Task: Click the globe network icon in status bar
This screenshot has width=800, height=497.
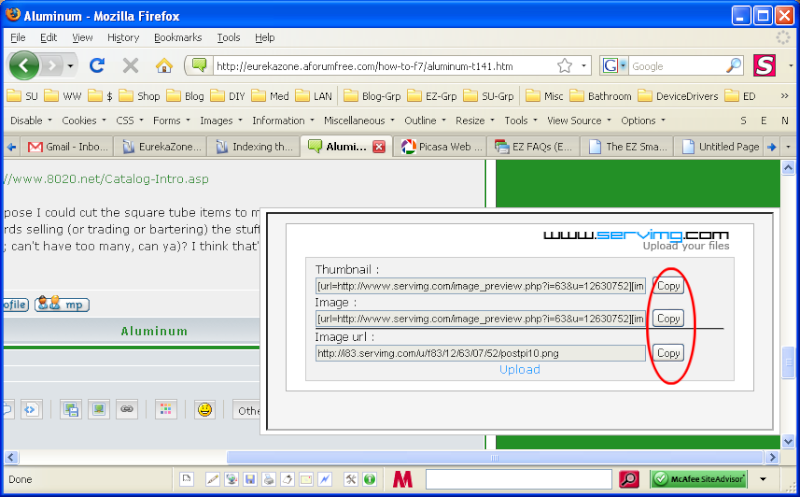Action: pos(231,479)
